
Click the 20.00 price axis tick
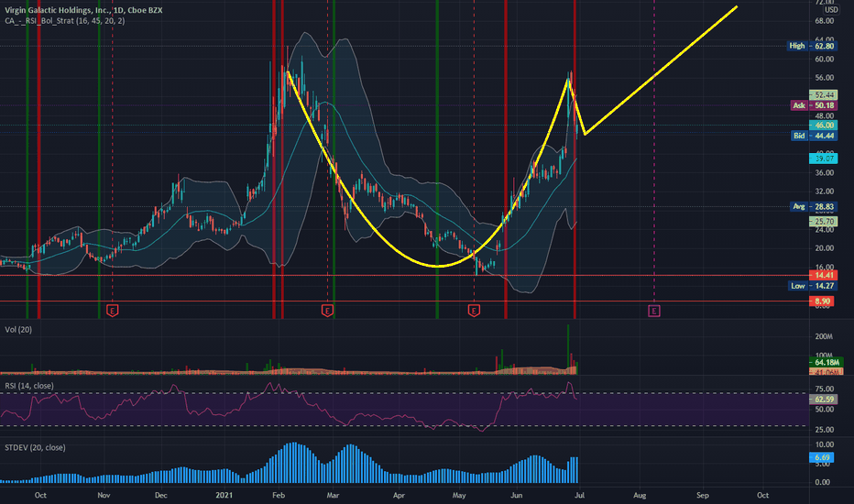(x=824, y=248)
